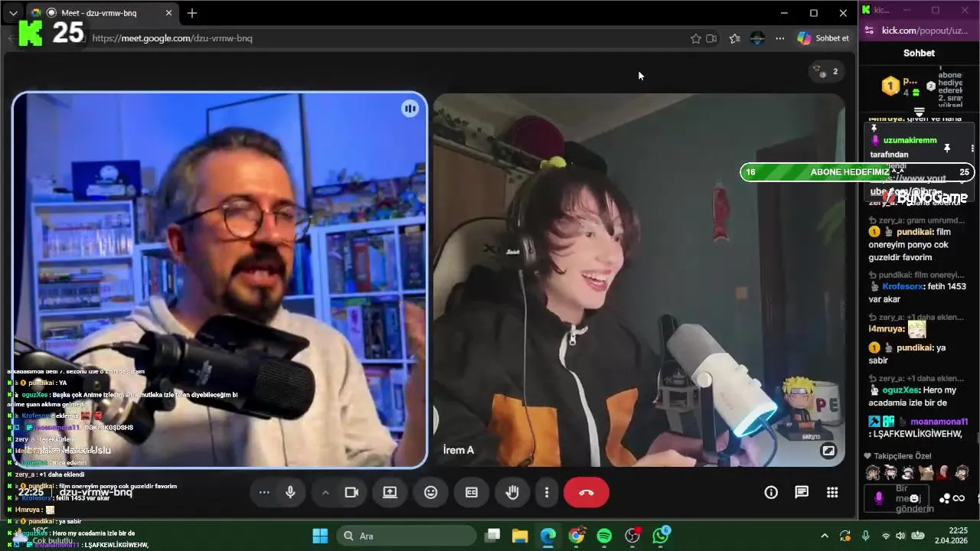
Task: Open Google Chrome from the taskbar
Action: pyautogui.click(x=577, y=536)
